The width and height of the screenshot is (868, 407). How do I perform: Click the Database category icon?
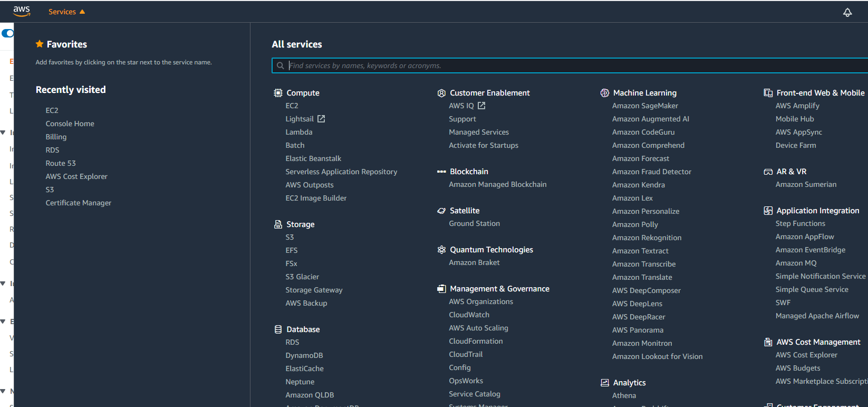[x=278, y=329]
